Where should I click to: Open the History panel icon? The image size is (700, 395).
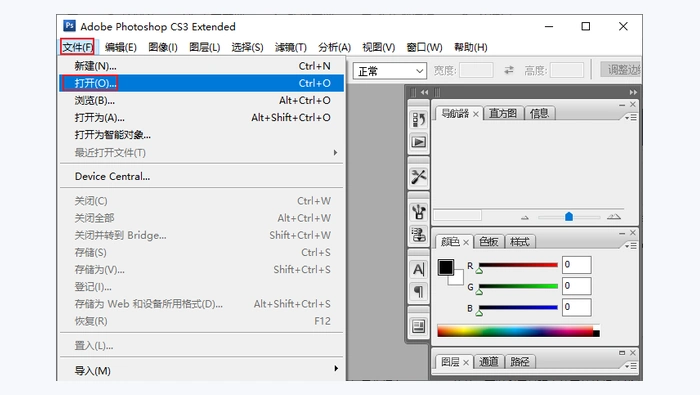[419, 120]
